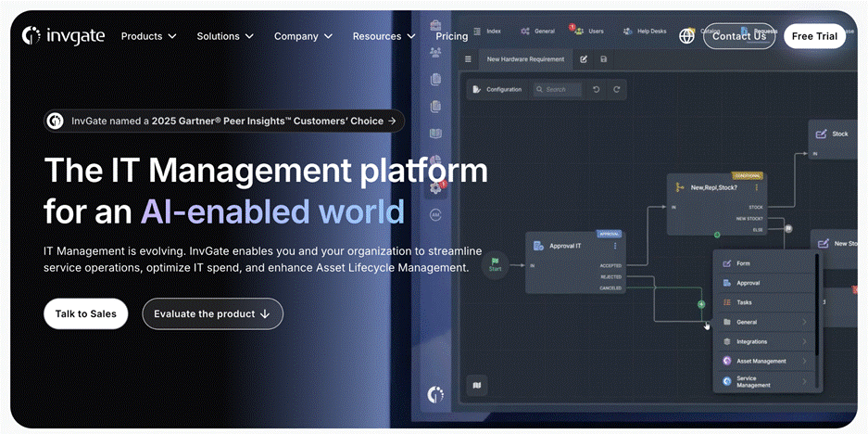The image size is (868, 434).
Task: Click the Stock form node icon
Action: (822, 134)
